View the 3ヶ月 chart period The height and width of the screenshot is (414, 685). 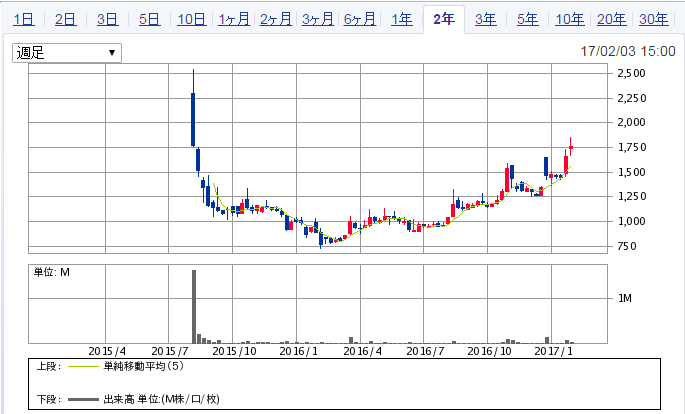click(x=318, y=19)
